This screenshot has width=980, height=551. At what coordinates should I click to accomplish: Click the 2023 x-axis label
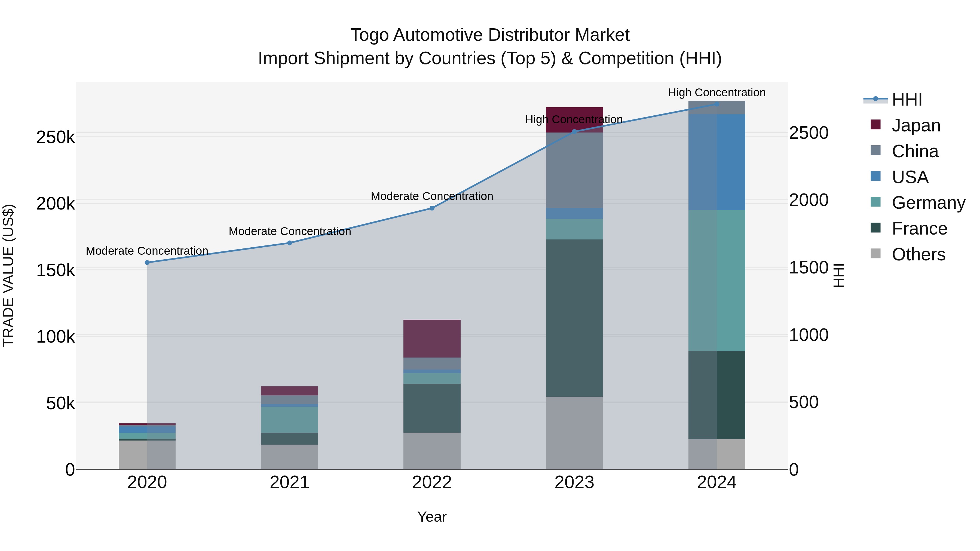574,482
